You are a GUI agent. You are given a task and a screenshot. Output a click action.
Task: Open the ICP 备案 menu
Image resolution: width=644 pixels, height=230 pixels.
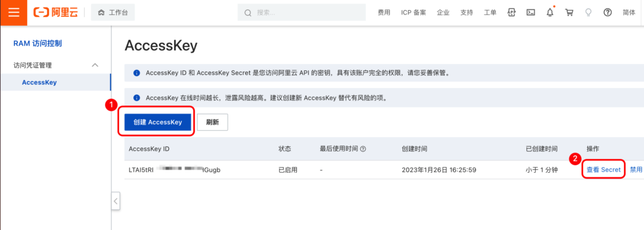click(x=414, y=13)
